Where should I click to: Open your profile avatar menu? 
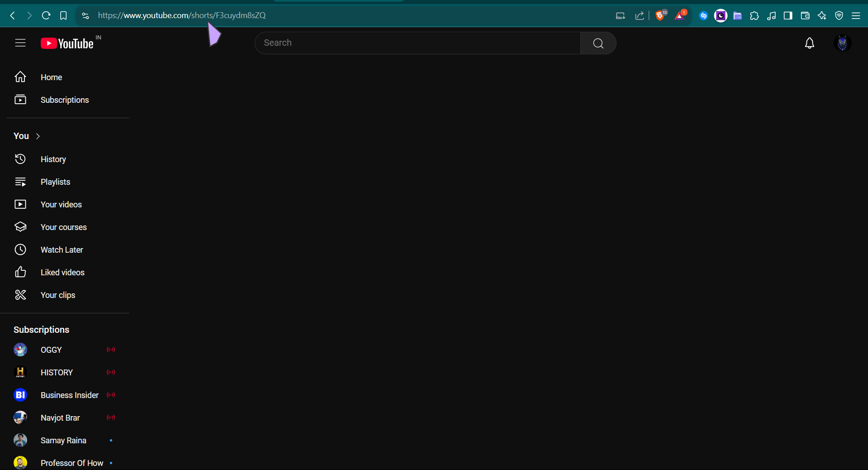(842, 43)
